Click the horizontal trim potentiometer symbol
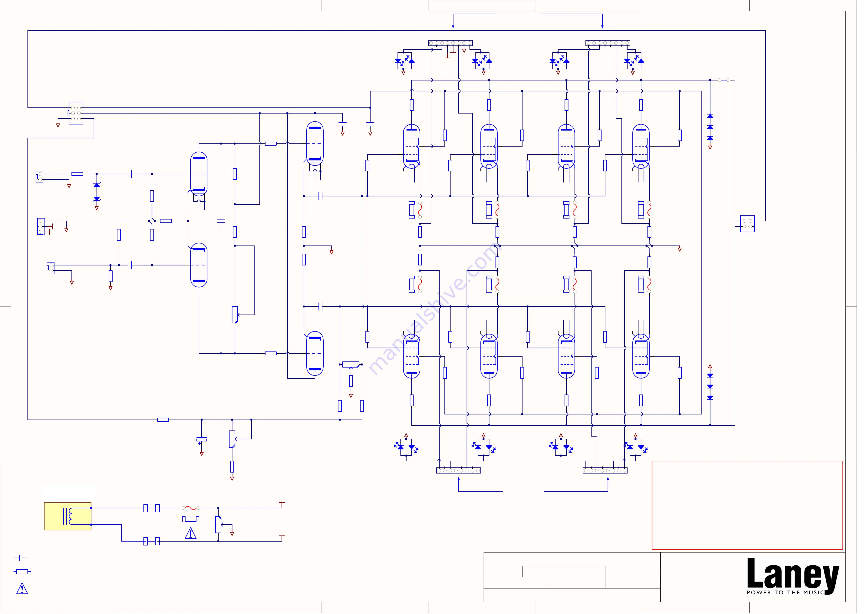 tap(351, 365)
